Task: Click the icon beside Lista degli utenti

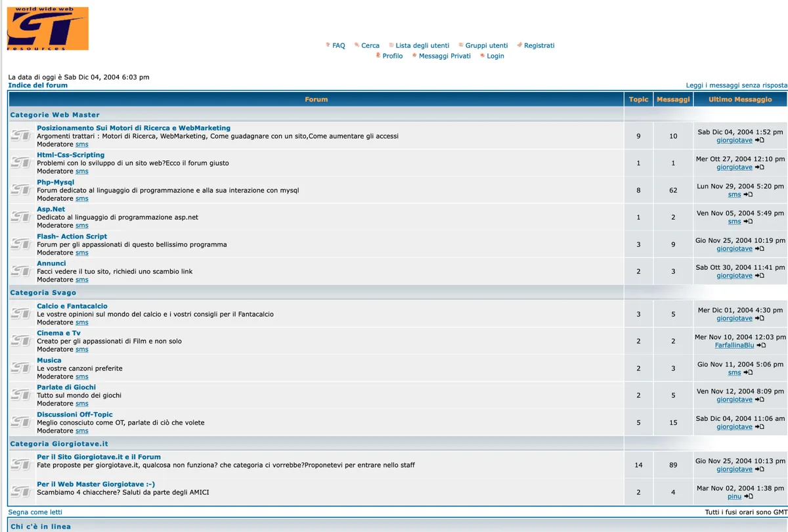Action: tap(391, 45)
